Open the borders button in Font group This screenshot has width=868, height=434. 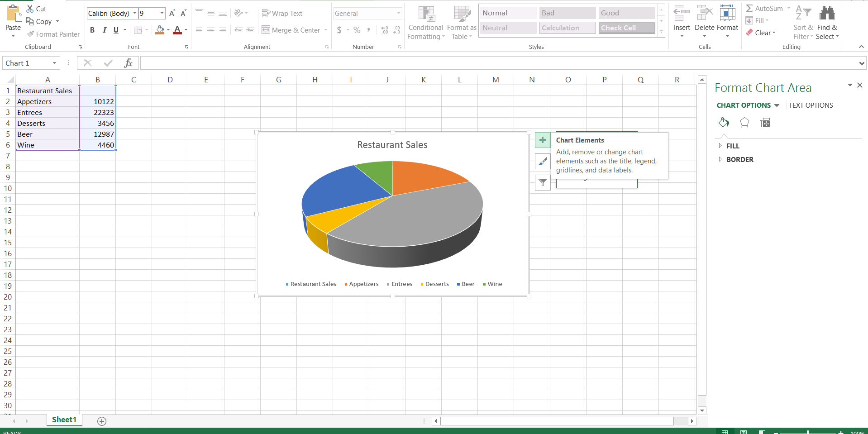click(x=138, y=30)
